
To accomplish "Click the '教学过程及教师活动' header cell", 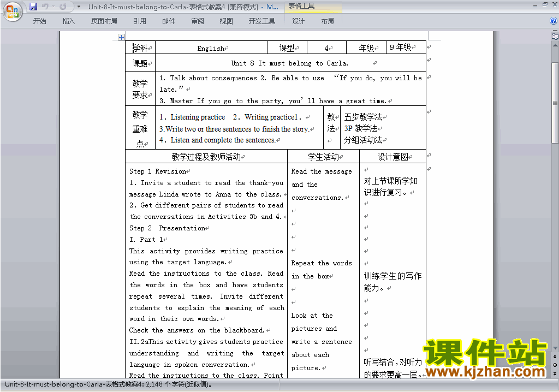I will tap(206, 157).
